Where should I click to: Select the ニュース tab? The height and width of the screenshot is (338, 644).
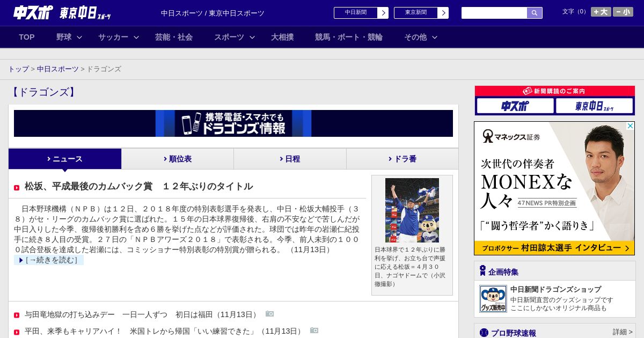65,159
